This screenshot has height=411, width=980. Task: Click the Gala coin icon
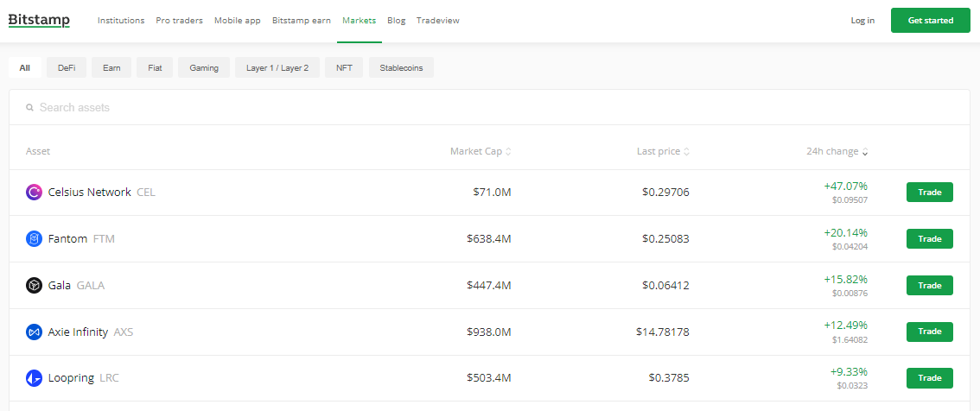tap(34, 286)
